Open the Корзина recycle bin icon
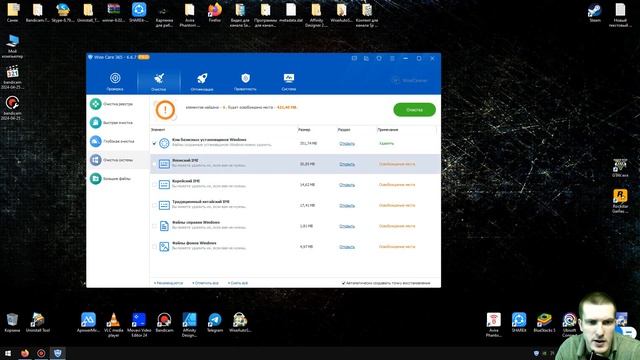 tap(12, 322)
